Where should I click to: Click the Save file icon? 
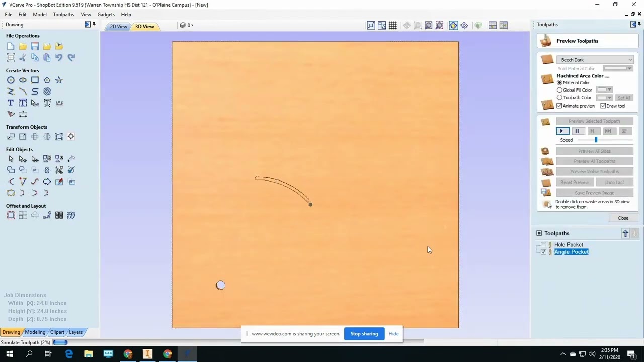(x=35, y=46)
